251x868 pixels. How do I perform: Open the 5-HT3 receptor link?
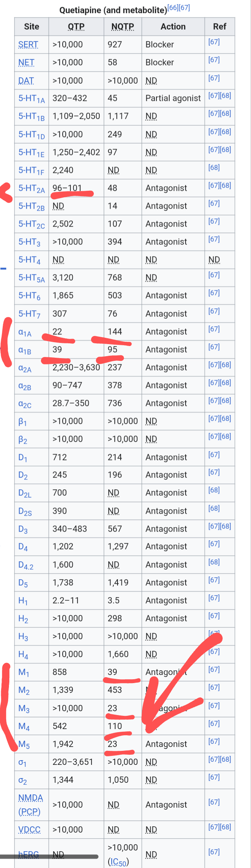(29, 242)
